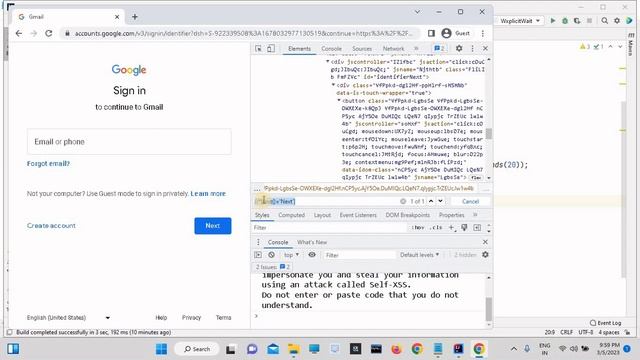This screenshot has width=640, height=360.
Task: Click the Debug bug icon in IDE
Action: 565,20
